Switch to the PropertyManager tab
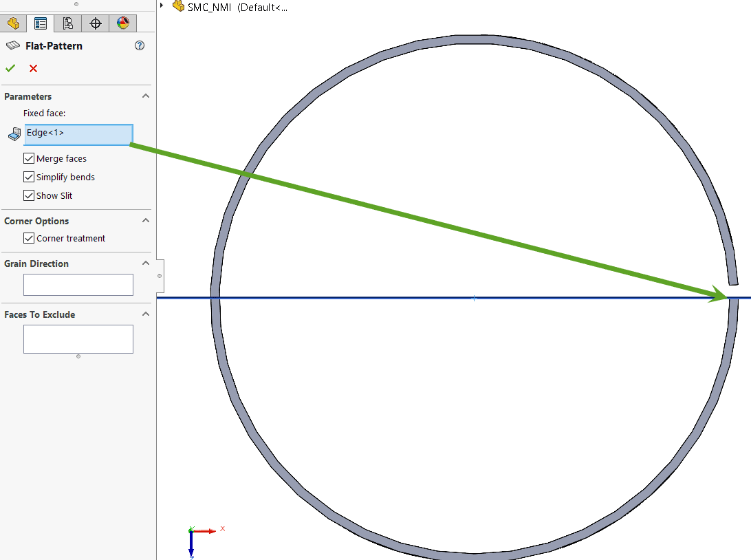Image resolution: width=751 pixels, height=560 pixels. pos(41,23)
